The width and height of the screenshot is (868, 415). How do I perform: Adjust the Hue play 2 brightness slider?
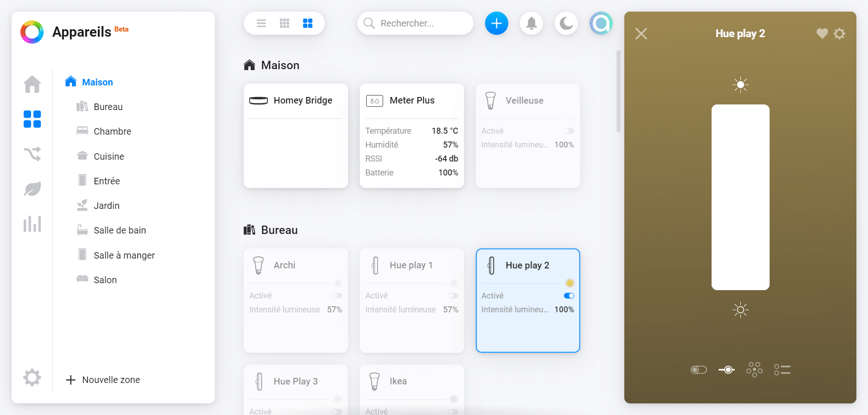click(x=740, y=197)
